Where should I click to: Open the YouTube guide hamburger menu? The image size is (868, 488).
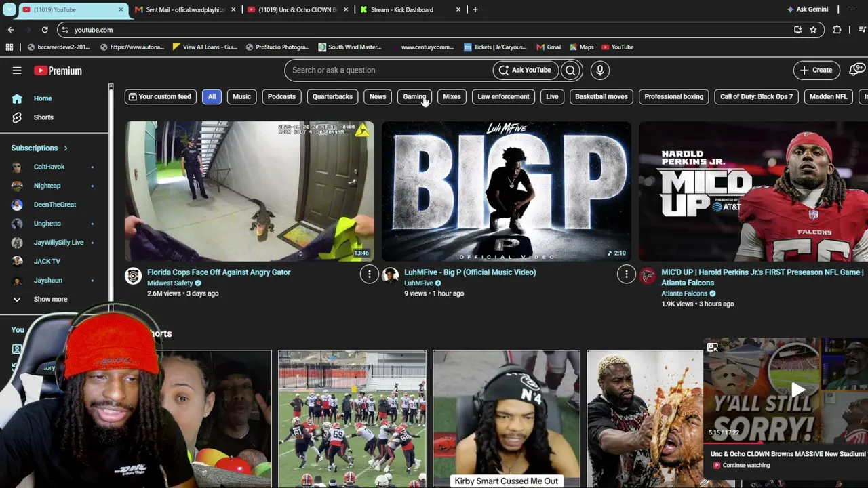click(17, 70)
